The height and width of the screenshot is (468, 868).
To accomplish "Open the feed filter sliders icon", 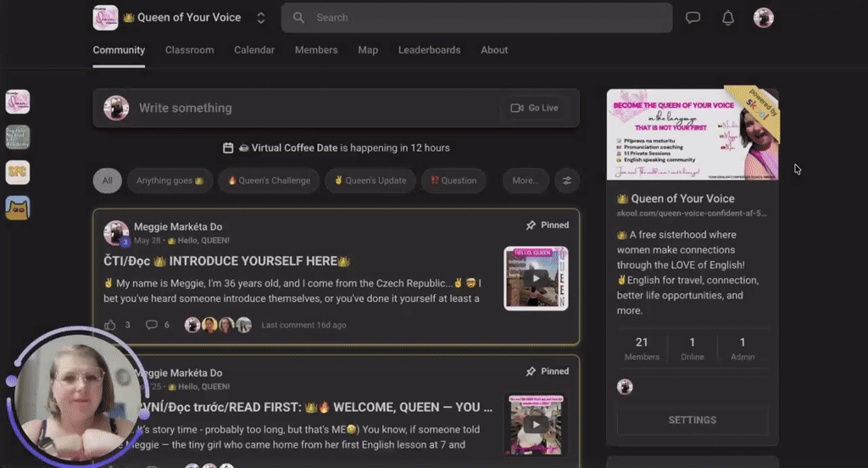I will click(x=567, y=181).
